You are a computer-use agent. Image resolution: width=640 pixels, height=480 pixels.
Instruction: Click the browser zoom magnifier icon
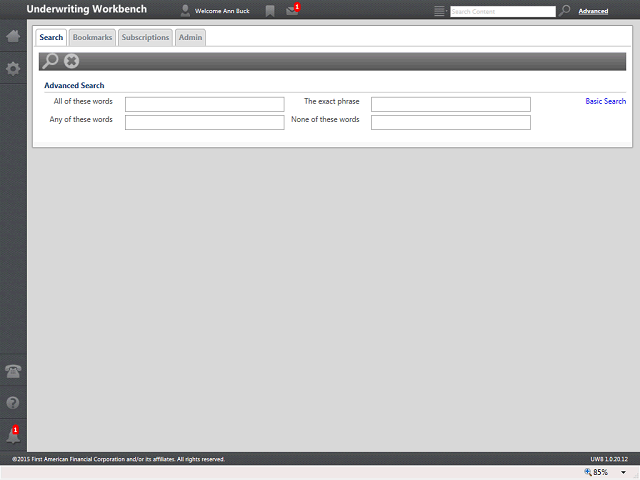point(588,472)
